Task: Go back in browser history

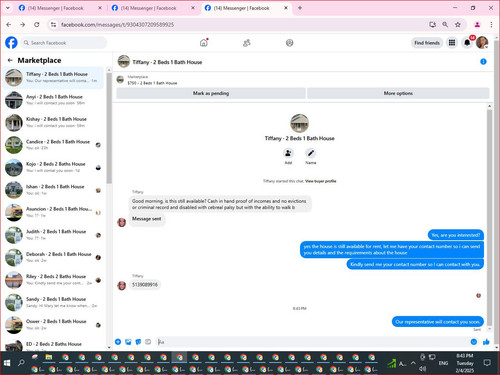Action: coord(9,24)
